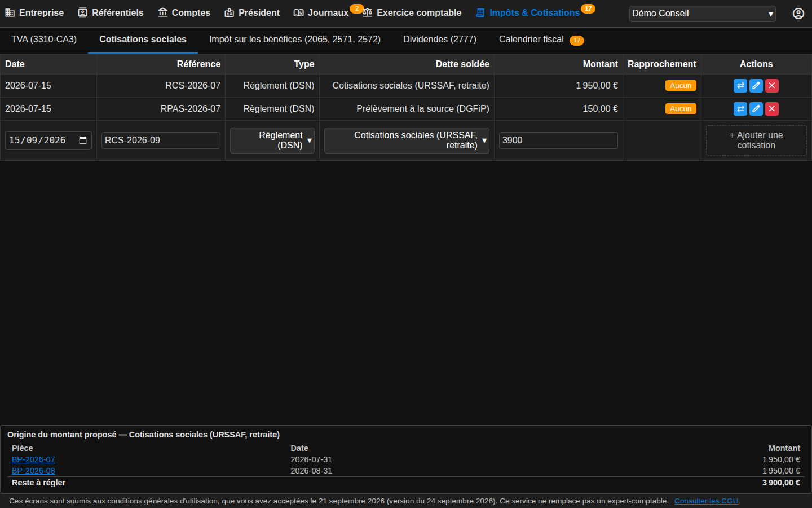Edit the RPAS-2026-07 entry using the pencil icon
The image size is (812, 508).
coord(756,109)
